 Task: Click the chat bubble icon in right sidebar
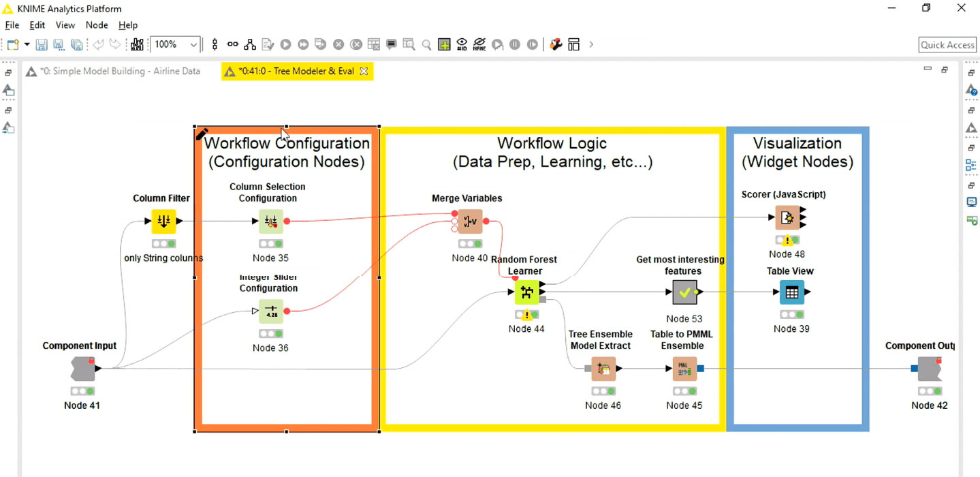coord(972,202)
